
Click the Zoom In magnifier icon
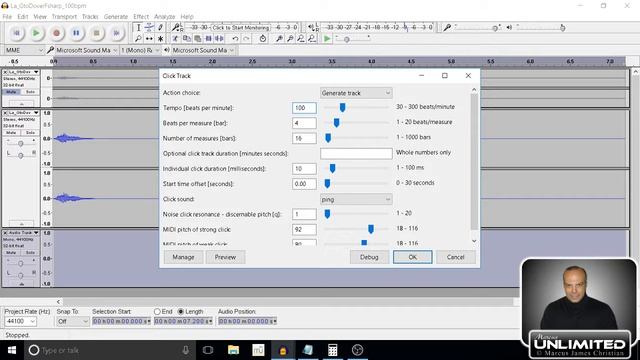click(279, 39)
